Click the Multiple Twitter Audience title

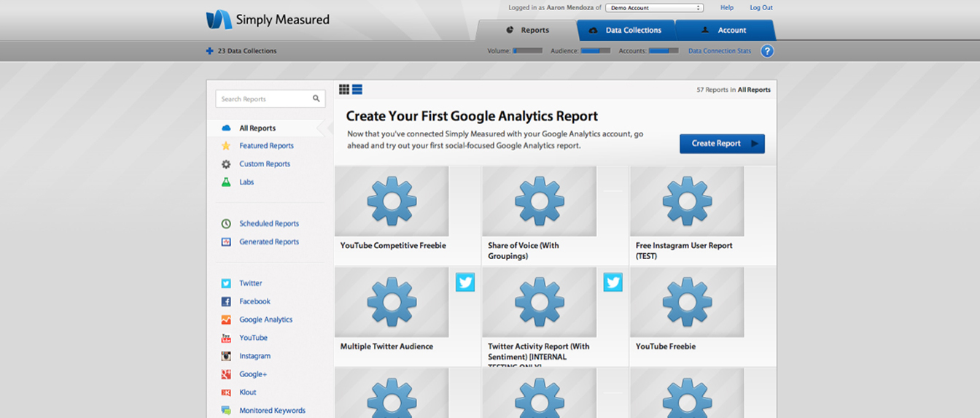coord(386,347)
